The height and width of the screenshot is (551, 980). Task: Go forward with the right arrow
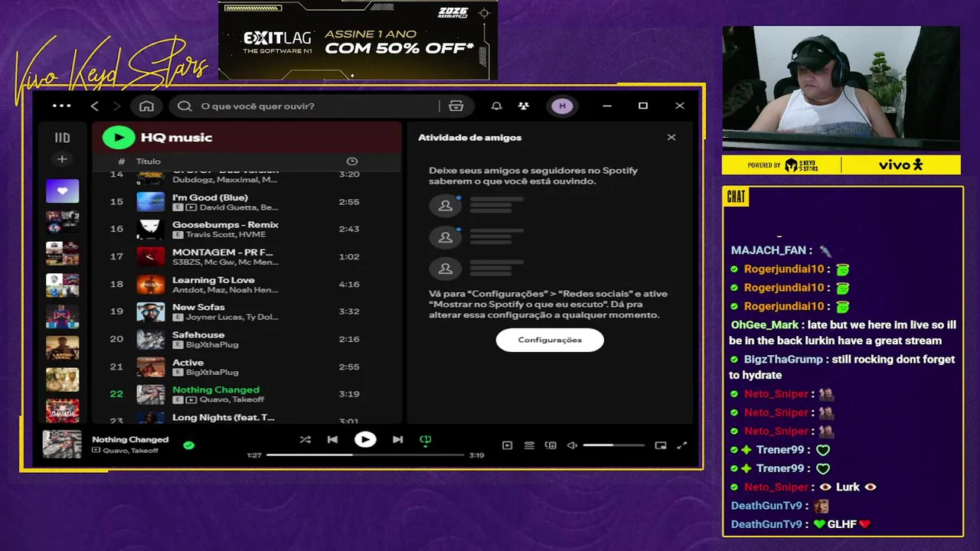117,106
